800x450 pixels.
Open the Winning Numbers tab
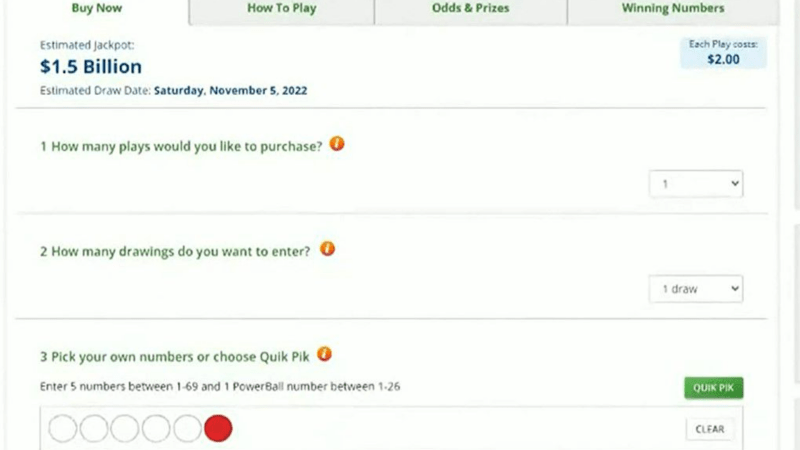pyautogui.click(x=673, y=9)
